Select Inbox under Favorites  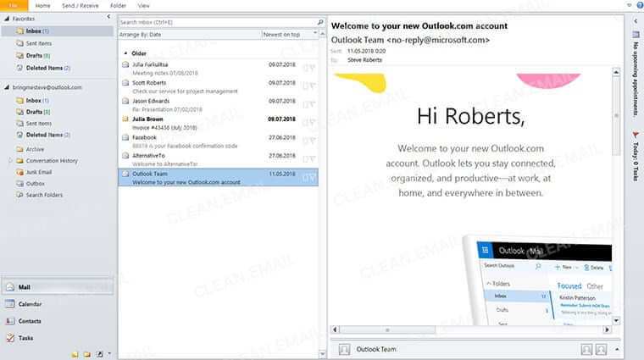[x=58, y=30]
